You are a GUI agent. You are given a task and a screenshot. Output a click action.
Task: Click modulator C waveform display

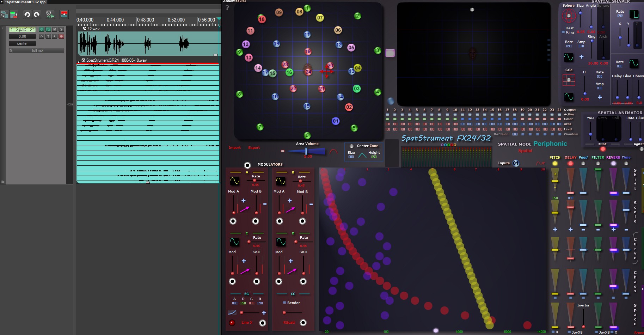pyautogui.click(x=234, y=242)
